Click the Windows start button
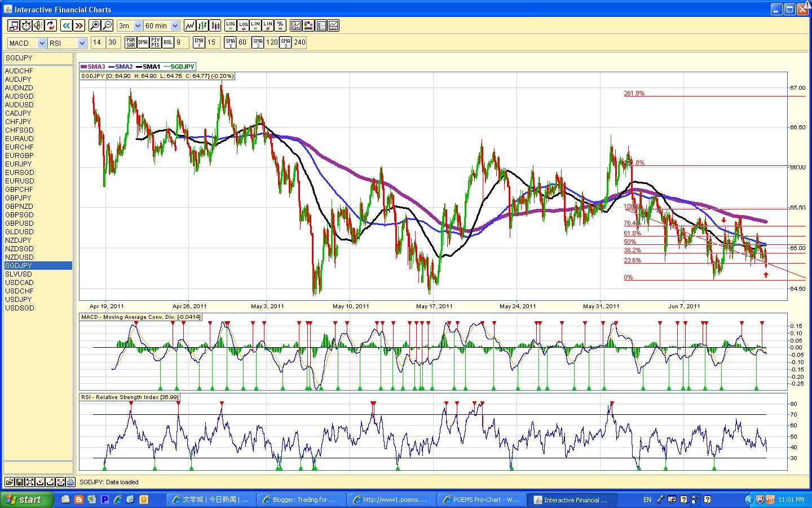This screenshot has height=508, width=812. (x=27, y=500)
